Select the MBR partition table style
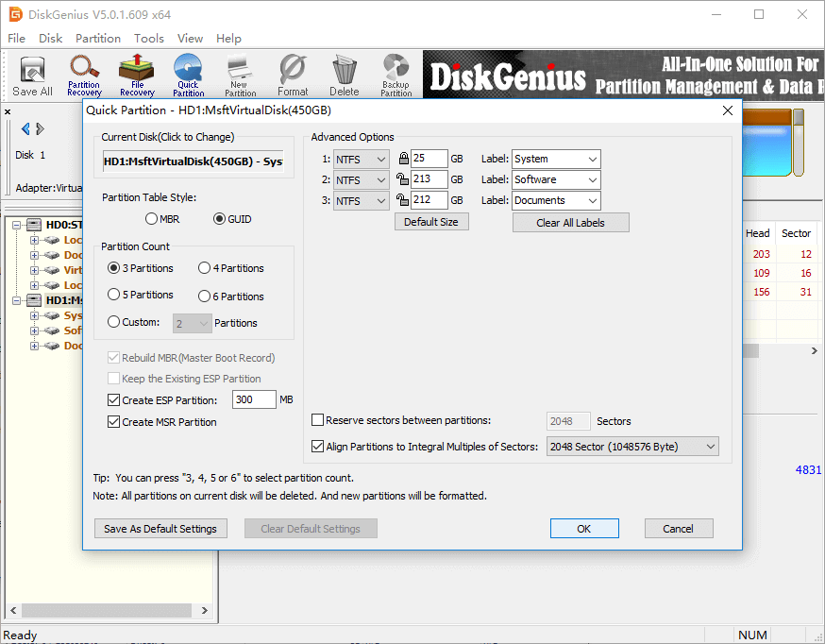The height and width of the screenshot is (644, 825). point(152,219)
